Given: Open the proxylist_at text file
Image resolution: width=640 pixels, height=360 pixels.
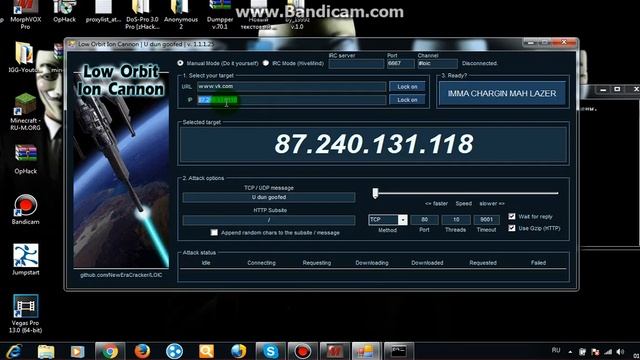Looking at the screenshot, I should tap(103, 11).
